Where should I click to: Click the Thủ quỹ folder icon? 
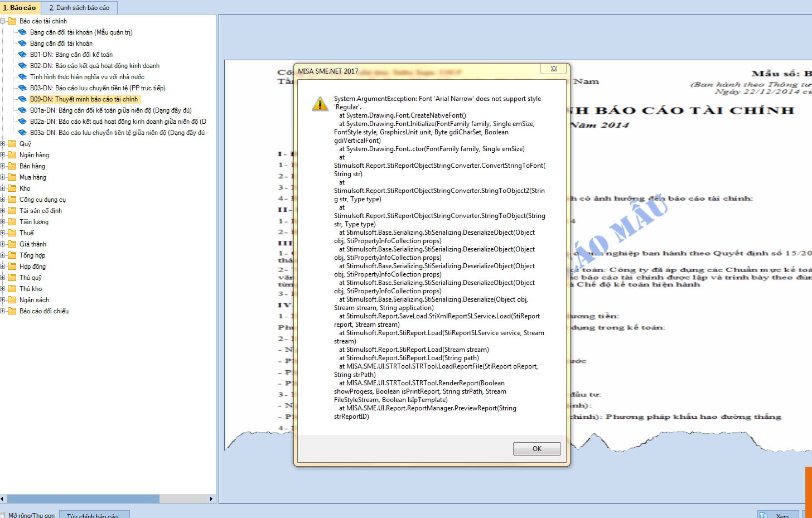(12, 278)
